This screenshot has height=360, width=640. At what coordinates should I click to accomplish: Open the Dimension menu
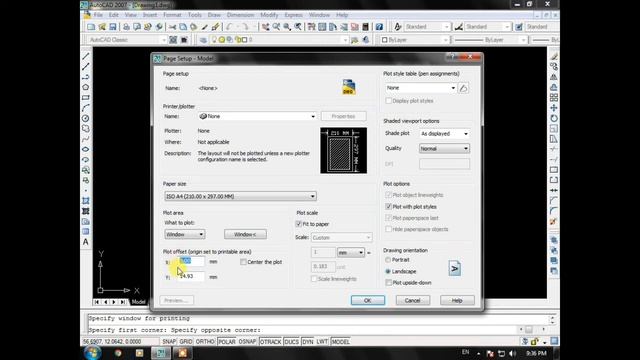coord(240,15)
